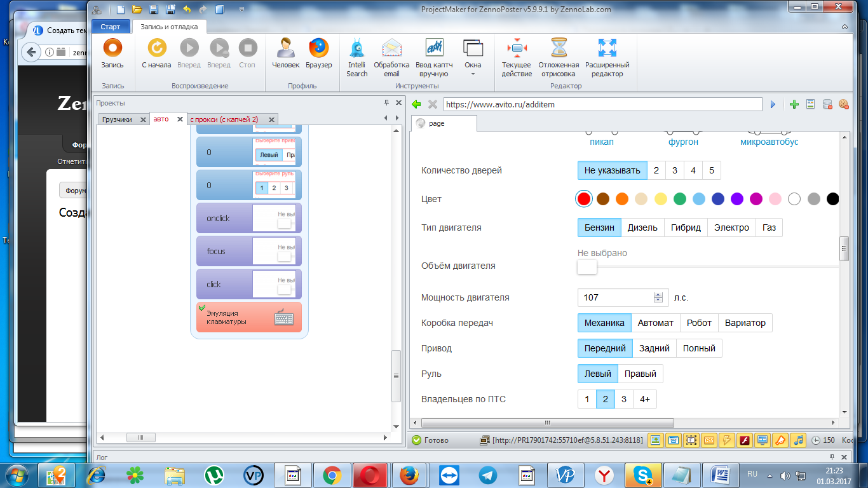Viewport: 868px width, 488px height.
Task: Select the click action block
Action: (249, 284)
